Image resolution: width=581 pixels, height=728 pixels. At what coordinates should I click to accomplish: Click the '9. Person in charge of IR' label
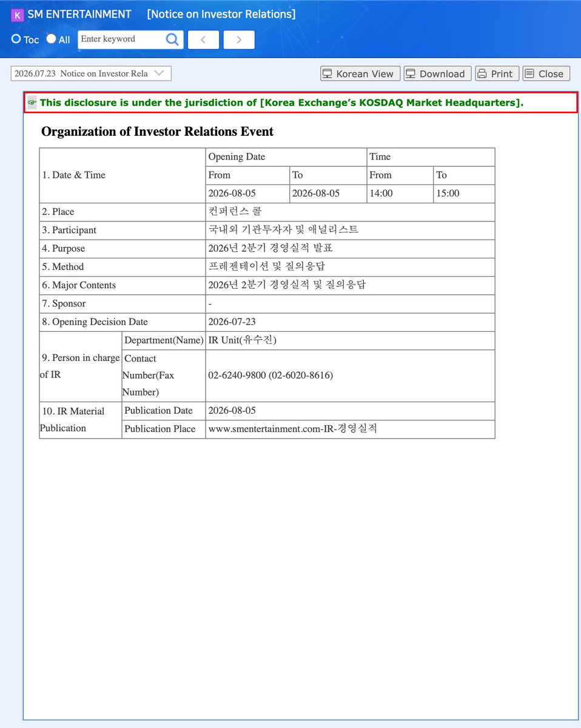81,366
